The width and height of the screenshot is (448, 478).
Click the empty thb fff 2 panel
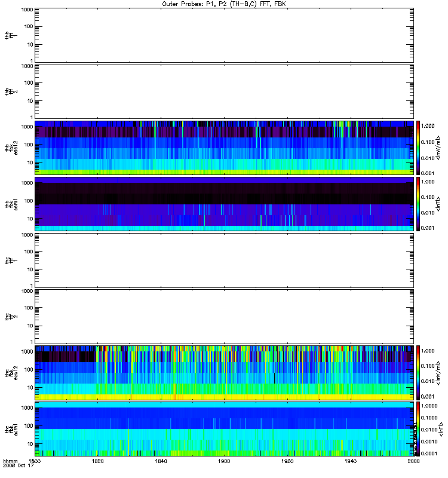[x=225, y=91]
